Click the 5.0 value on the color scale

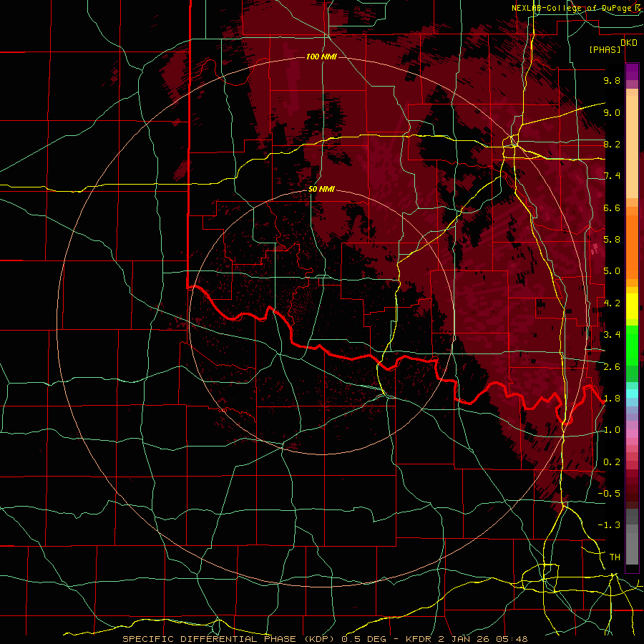[612, 271]
